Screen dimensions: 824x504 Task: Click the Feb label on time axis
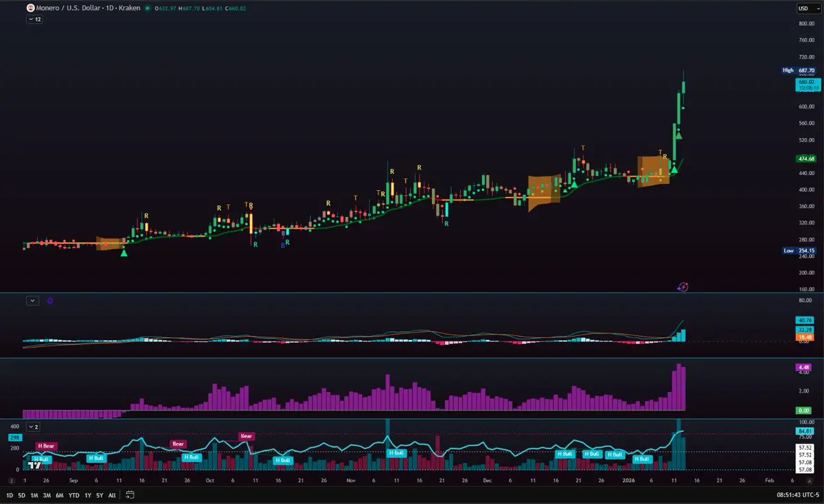768,481
